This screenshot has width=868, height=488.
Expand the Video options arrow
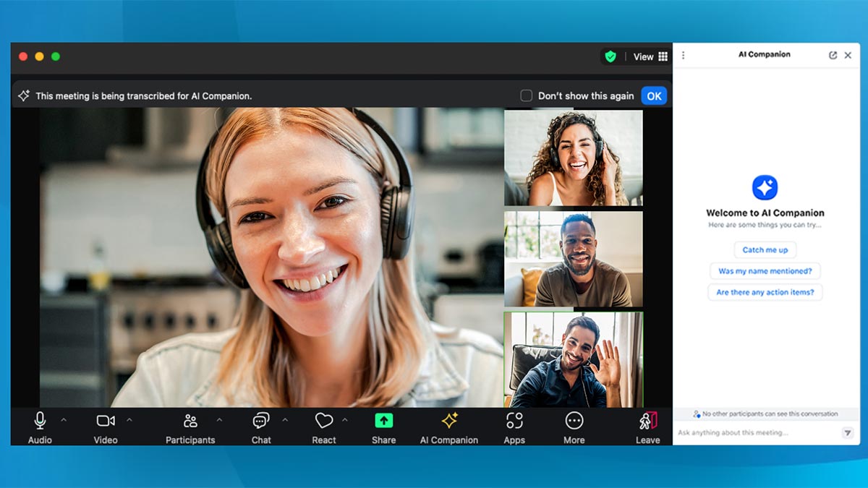(x=129, y=419)
